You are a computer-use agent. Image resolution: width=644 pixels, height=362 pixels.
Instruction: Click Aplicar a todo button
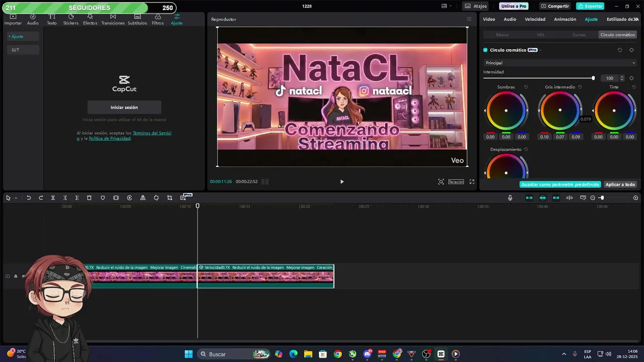[x=620, y=185]
